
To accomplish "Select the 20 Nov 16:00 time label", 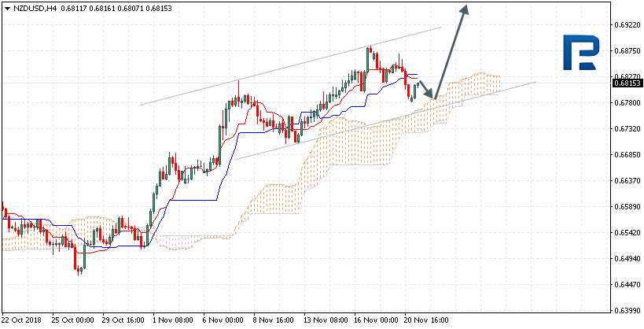I will (x=427, y=321).
